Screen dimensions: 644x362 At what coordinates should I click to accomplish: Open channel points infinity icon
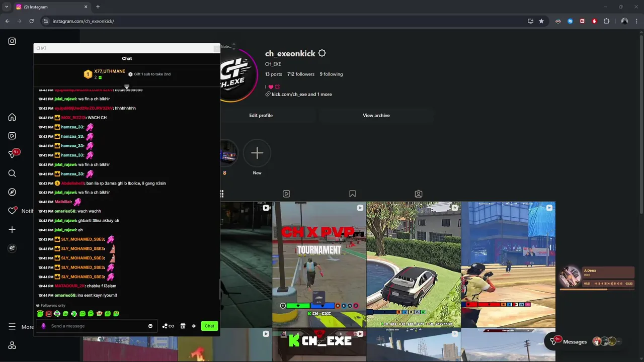pos(168,326)
